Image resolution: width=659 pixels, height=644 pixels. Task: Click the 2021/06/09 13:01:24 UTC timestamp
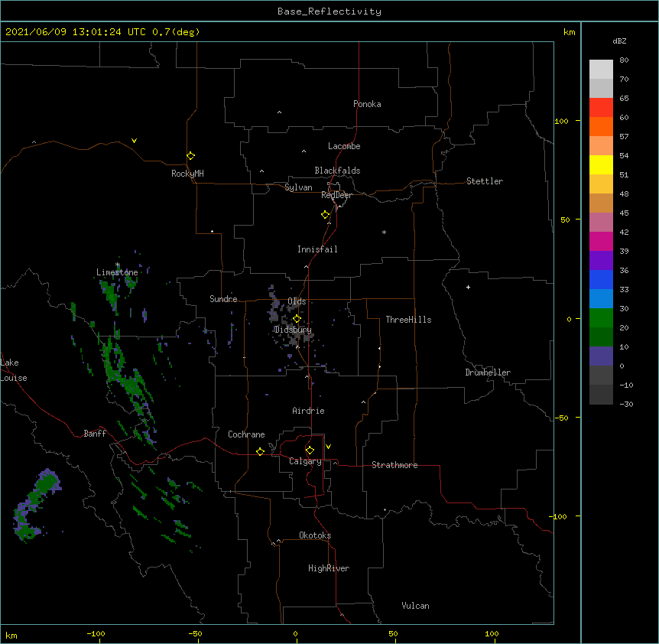[76, 32]
